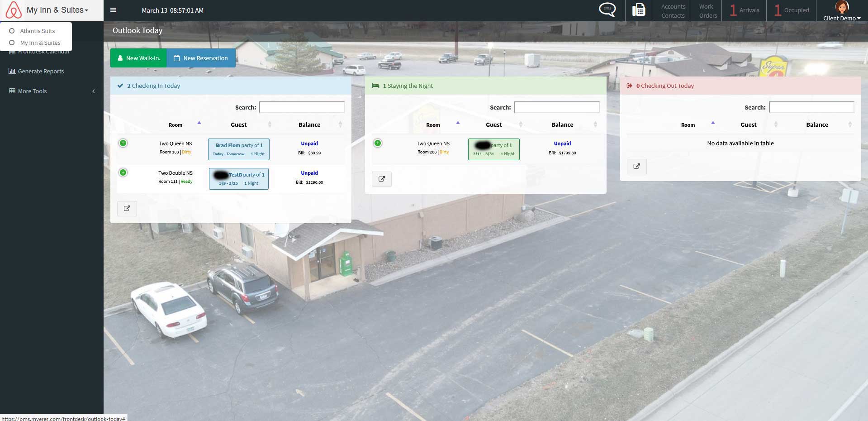Click the 'No data available in table' text

pos(740,143)
